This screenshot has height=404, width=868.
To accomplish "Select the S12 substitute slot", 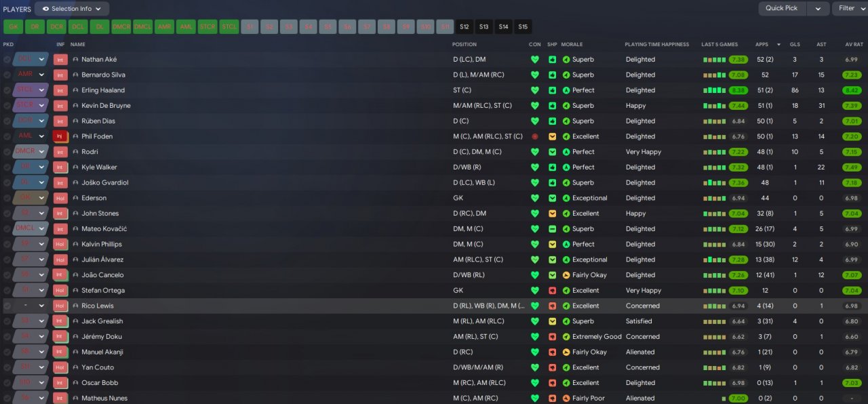I will coord(465,27).
